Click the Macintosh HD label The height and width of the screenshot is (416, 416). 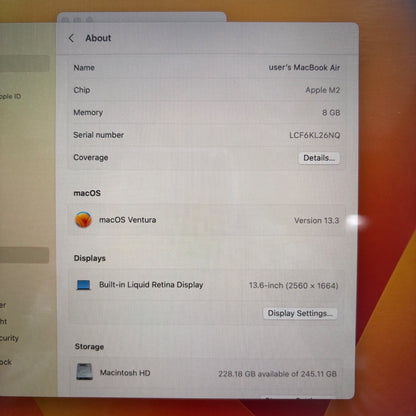click(125, 373)
